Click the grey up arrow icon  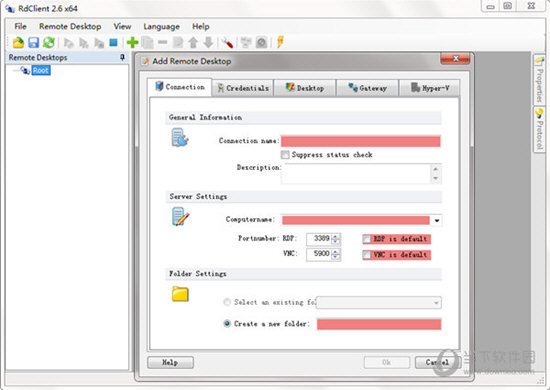[193, 42]
